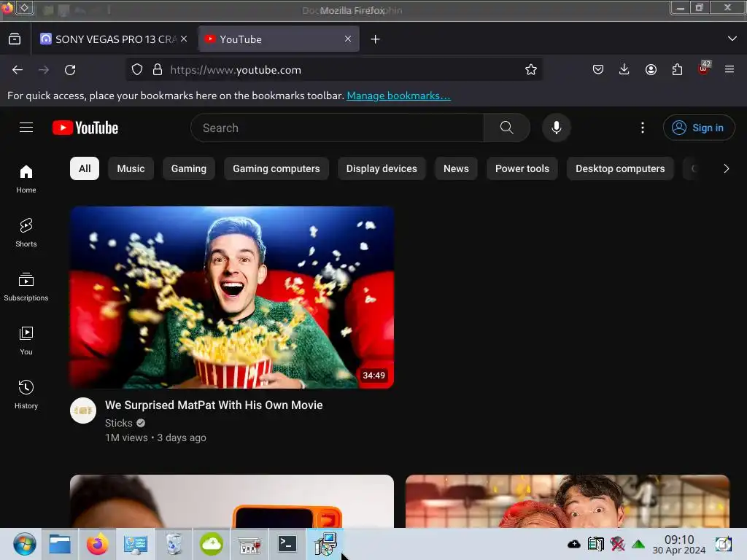Viewport: 747px width, 560px height.
Task: Open the extensions puzzle icon
Action: (x=677, y=70)
